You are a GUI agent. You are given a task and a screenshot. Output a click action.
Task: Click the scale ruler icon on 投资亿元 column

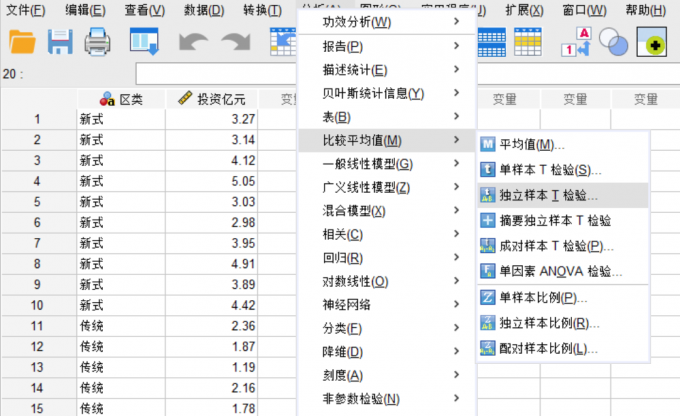185,98
